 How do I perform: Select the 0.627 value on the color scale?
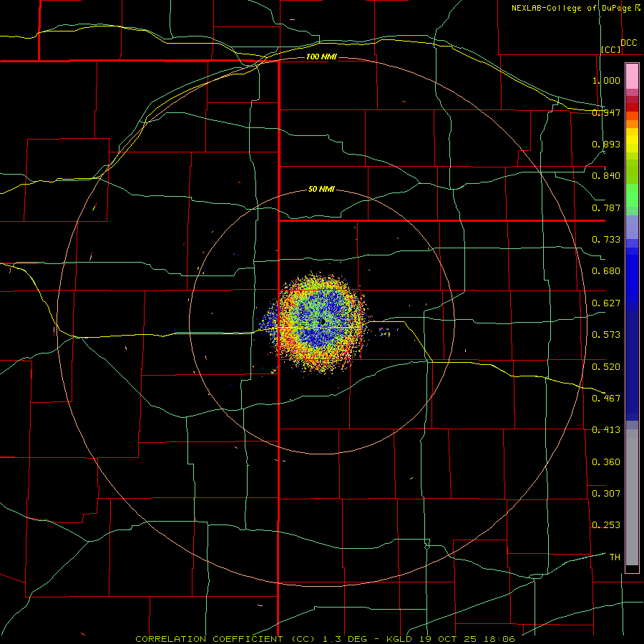pos(606,303)
